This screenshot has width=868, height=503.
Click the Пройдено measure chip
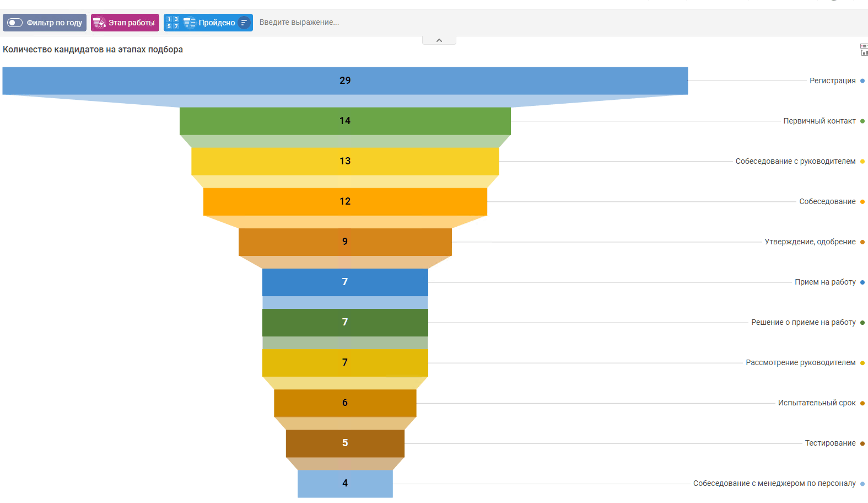pyautogui.click(x=208, y=23)
